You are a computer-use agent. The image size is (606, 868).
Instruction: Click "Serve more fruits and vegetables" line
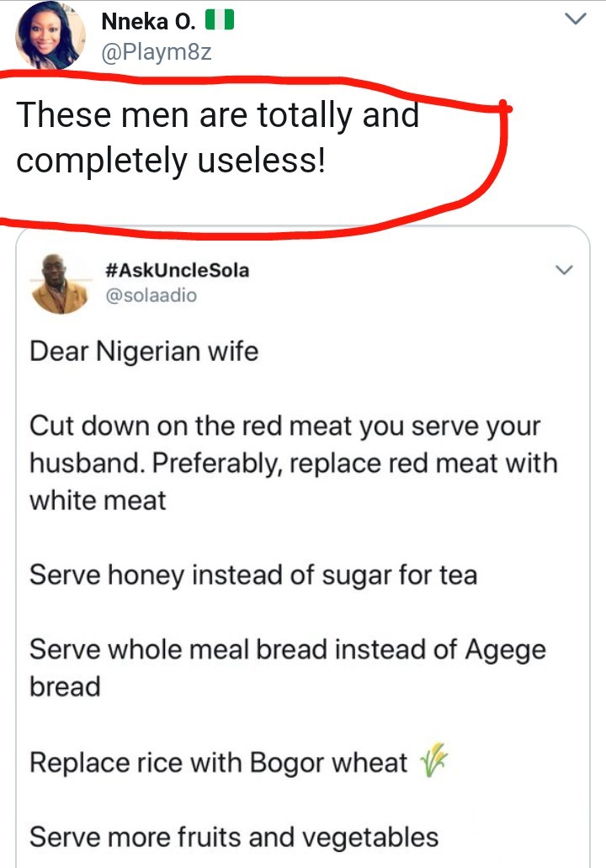point(234,838)
